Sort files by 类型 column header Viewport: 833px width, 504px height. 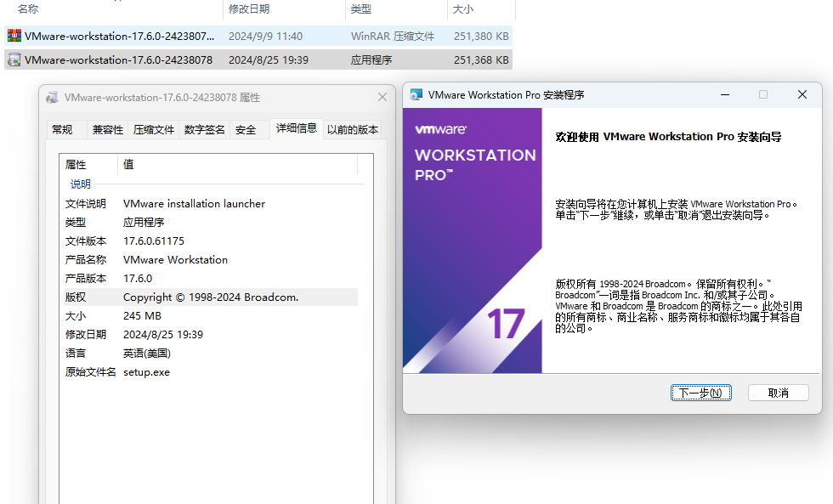pos(361,8)
